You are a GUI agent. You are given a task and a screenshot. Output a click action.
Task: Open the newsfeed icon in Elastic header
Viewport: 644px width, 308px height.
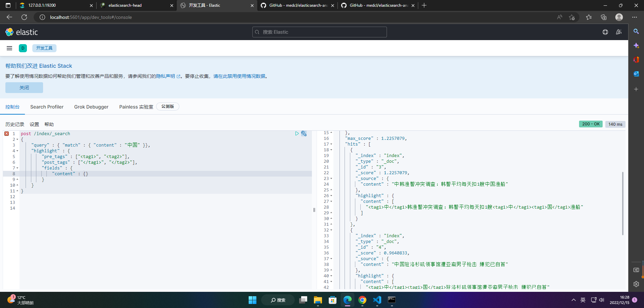619,32
